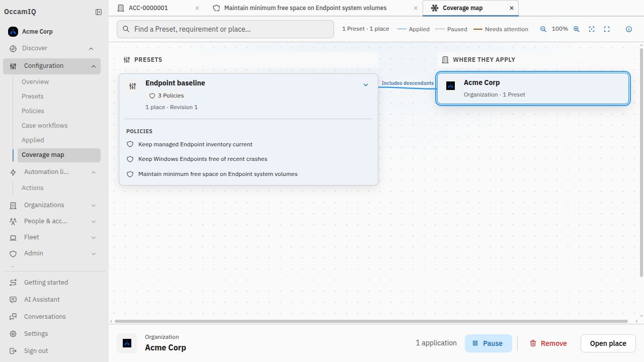This screenshot has height=362, width=644.
Task: Expand the People & access chevron
Action: pyautogui.click(x=94, y=221)
